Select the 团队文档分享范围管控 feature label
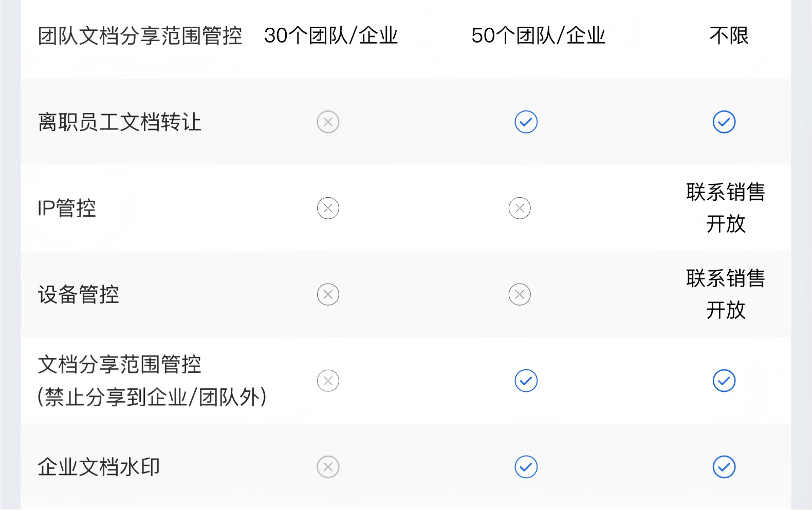The height and width of the screenshot is (510, 812). 140,36
